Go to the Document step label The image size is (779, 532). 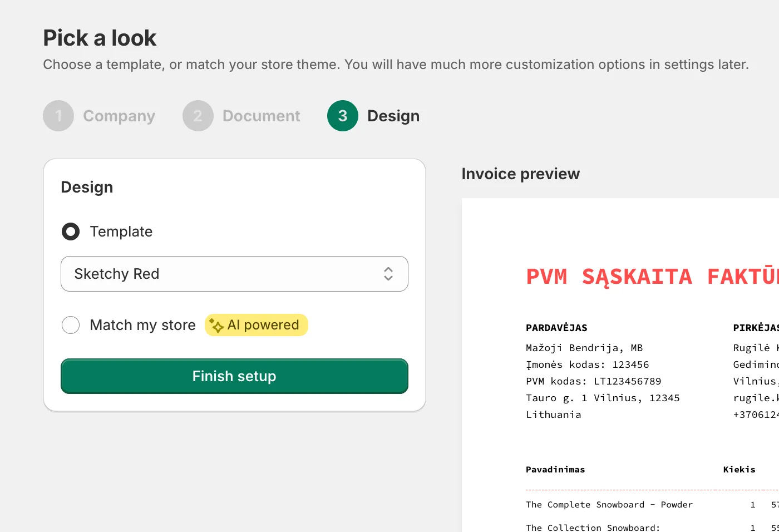tap(262, 116)
